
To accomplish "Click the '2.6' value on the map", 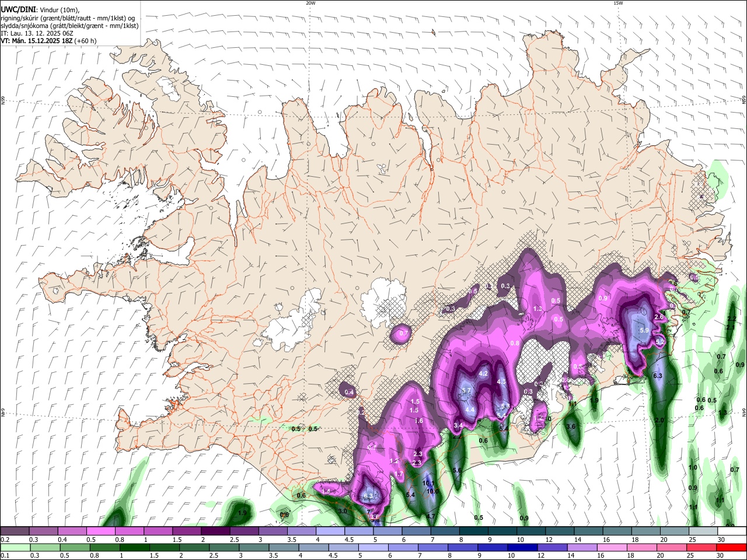I will click(x=659, y=317).
